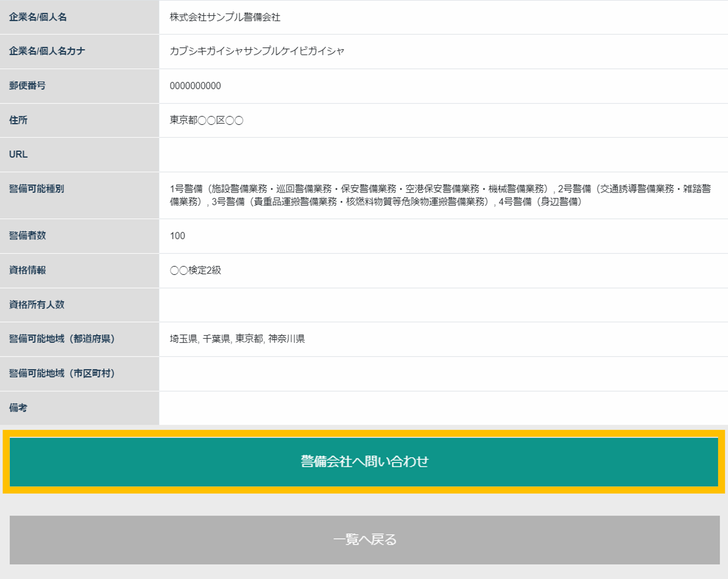Click the 警備者数 row label
728x579 pixels.
click(27, 235)
